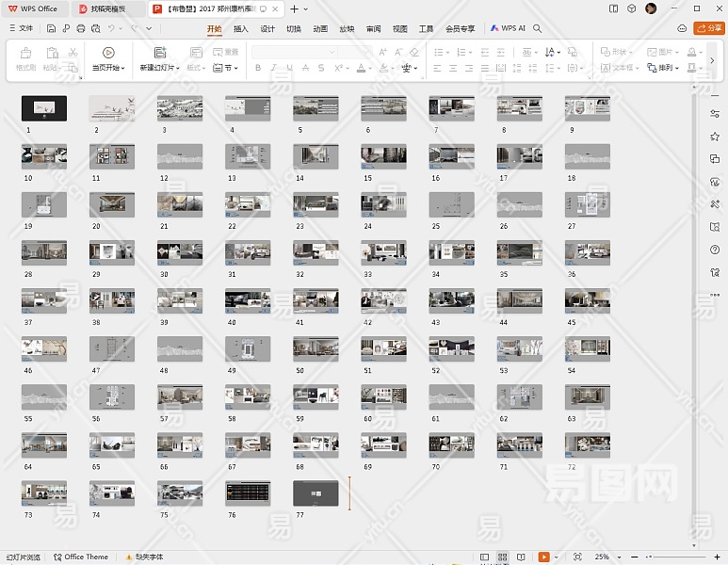
Task: Click the fit-to-window zoom icon
Action: click(577, 557)
